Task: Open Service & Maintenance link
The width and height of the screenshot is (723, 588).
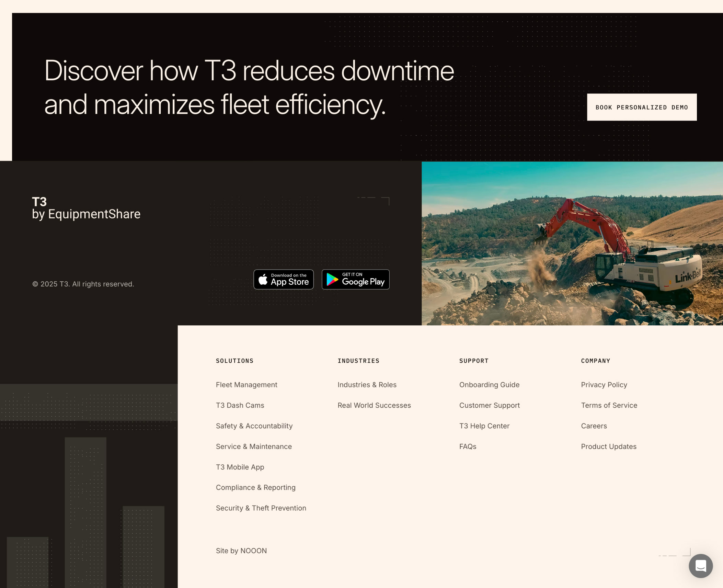Action: pos(254,446)
